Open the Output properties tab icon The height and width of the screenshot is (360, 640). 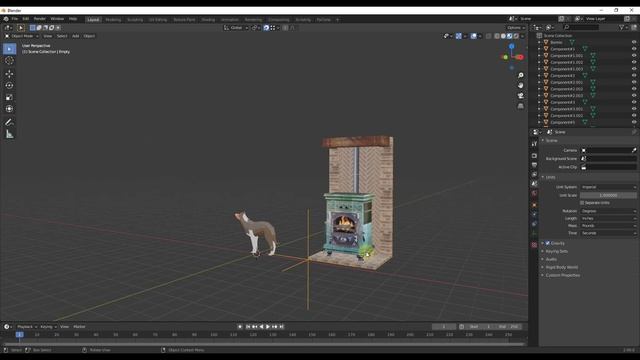(534, 165)
